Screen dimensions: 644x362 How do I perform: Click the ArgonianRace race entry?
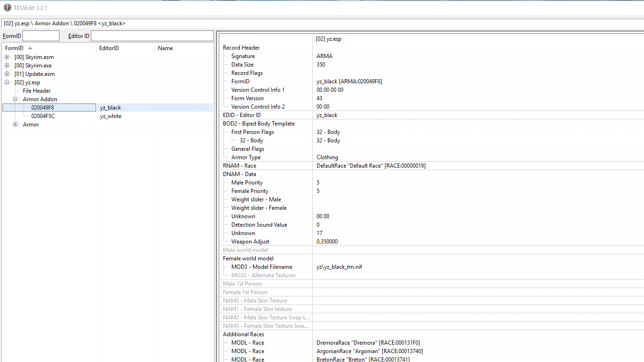370,351
